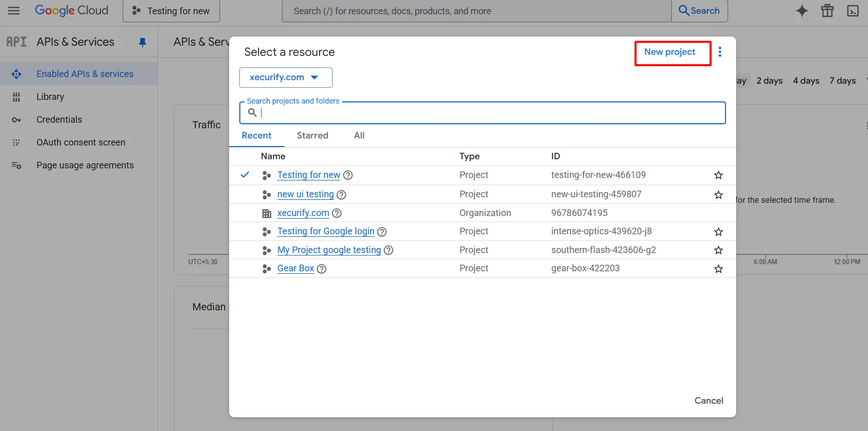Click the ID testing-for-new-466109
Image resolution: width=868 pixels, height=431 pixels.
tap(598, 175)
